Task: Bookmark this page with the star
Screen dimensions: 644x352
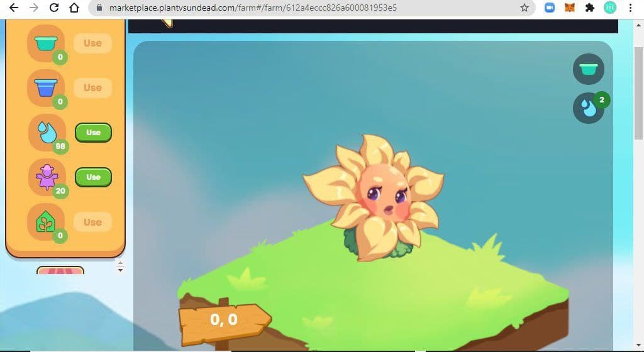Action: 524,8
